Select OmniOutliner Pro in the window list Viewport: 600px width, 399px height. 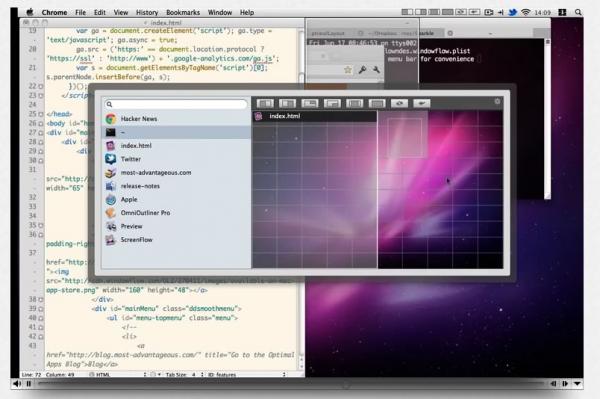[x=176, y=213]
